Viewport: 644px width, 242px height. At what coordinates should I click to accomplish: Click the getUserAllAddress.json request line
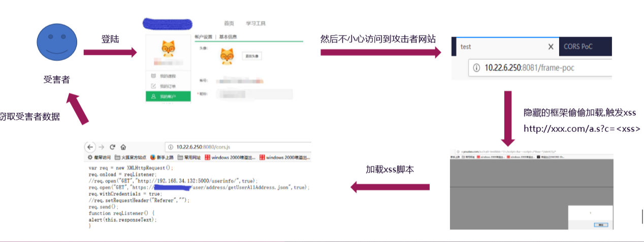coord(199,188)
